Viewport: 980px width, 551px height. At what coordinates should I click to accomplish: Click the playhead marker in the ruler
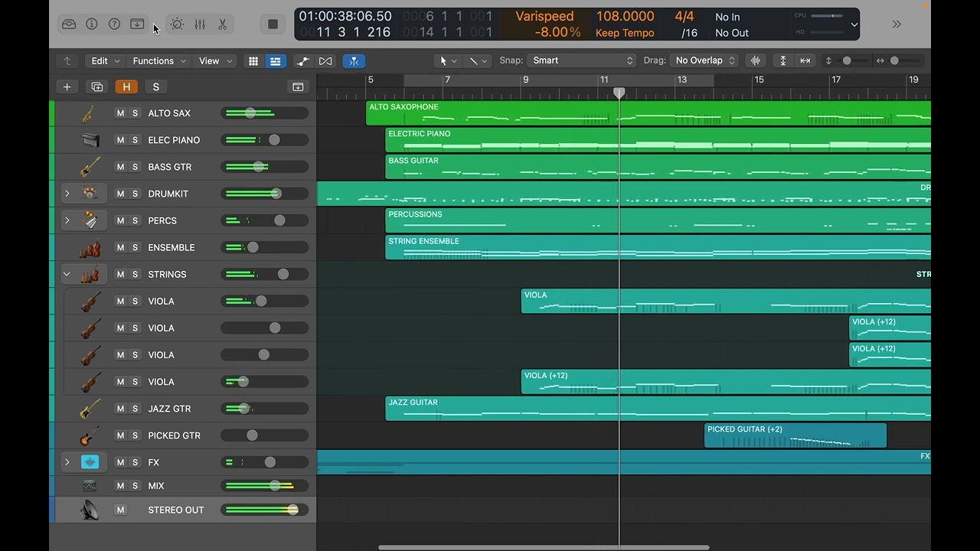(x=619, y=93)
